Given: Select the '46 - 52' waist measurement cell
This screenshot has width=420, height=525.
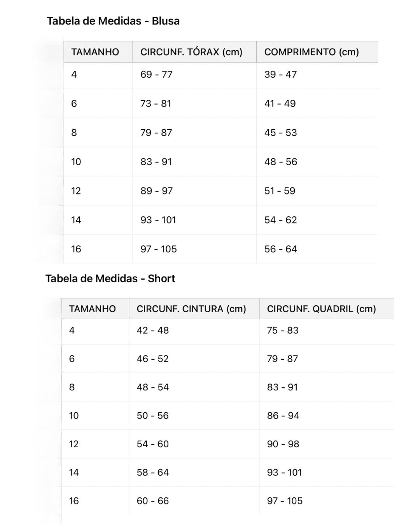Looking at the screenshot, I should 152,359.
